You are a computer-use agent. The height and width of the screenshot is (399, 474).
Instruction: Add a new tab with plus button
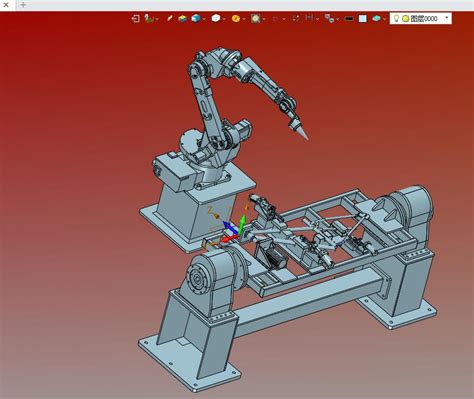[23, 5]
